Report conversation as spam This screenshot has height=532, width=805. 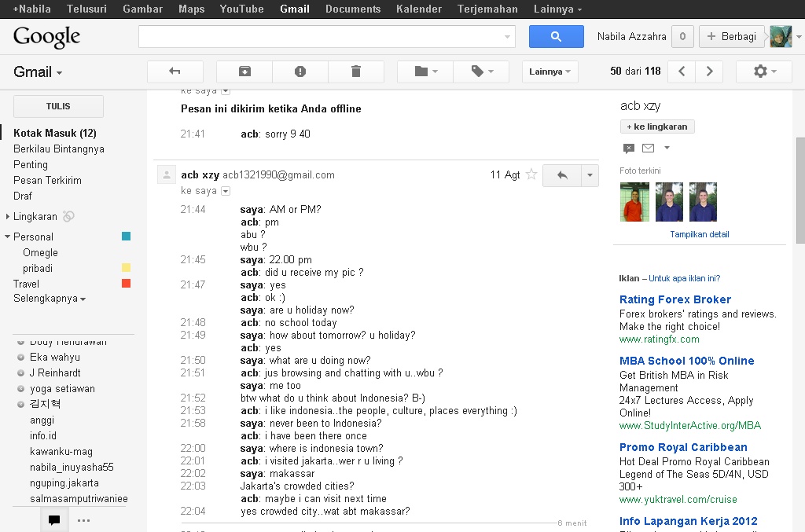pyautogui.click(x=300, y=72)
